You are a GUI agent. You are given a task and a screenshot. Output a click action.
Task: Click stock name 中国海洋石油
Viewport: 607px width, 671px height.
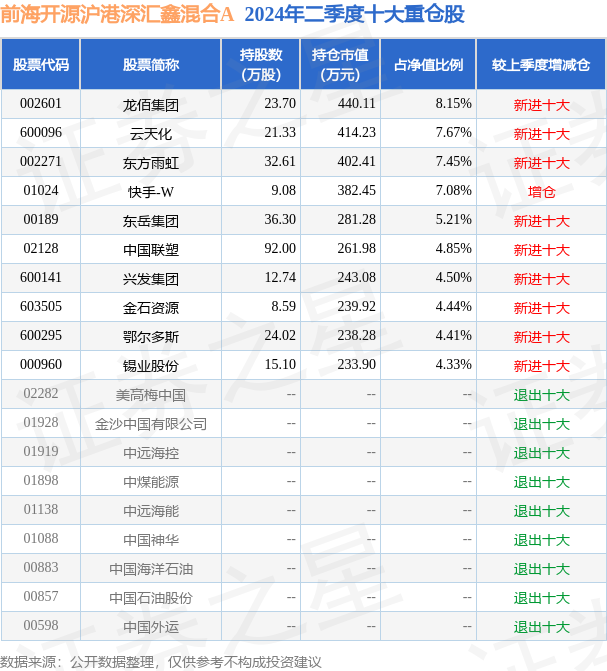tap(151, 569)
